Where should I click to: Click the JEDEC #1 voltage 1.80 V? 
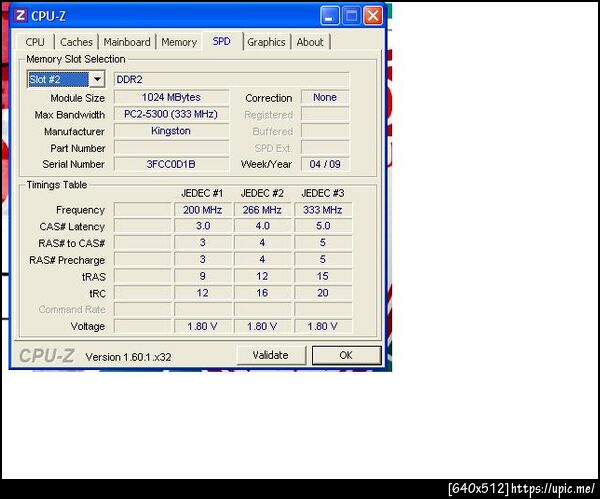click(203, 326)
